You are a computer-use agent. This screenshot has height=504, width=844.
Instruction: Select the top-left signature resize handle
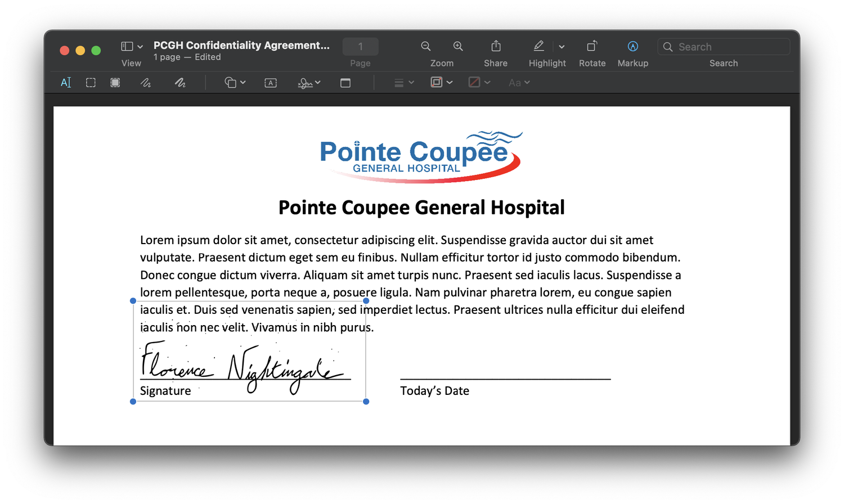click(x=133, y=301)
